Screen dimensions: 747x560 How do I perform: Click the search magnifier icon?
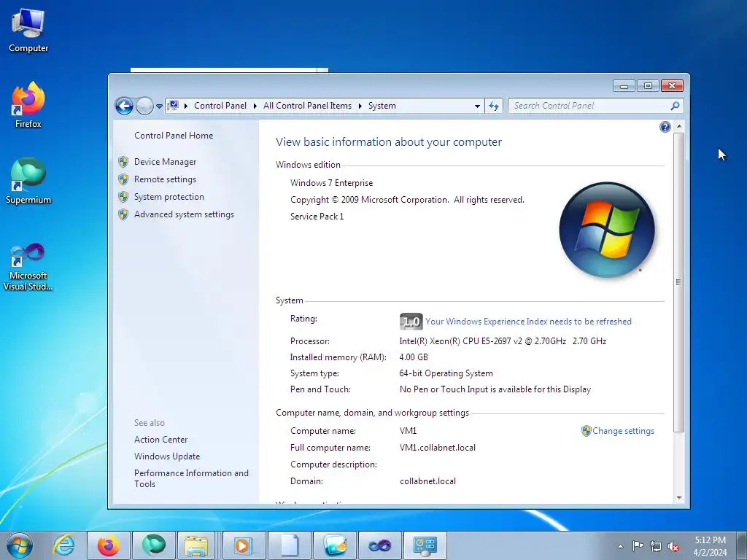(675, 106)
